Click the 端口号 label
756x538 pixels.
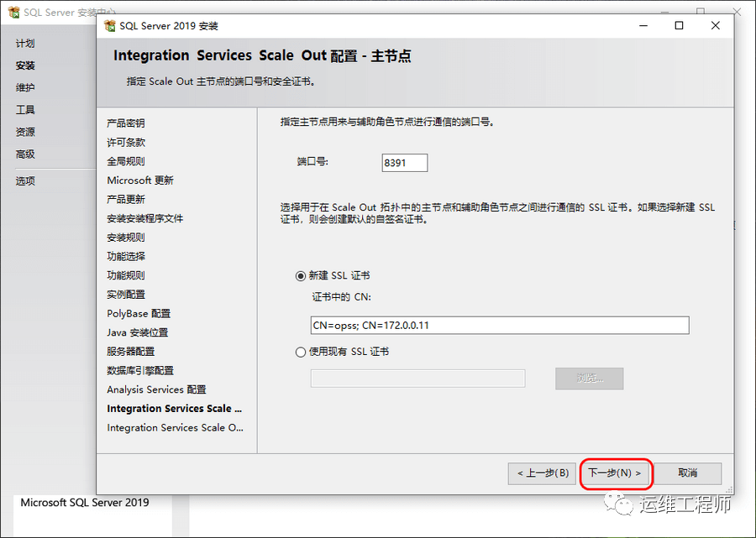(x=312, y=162)
